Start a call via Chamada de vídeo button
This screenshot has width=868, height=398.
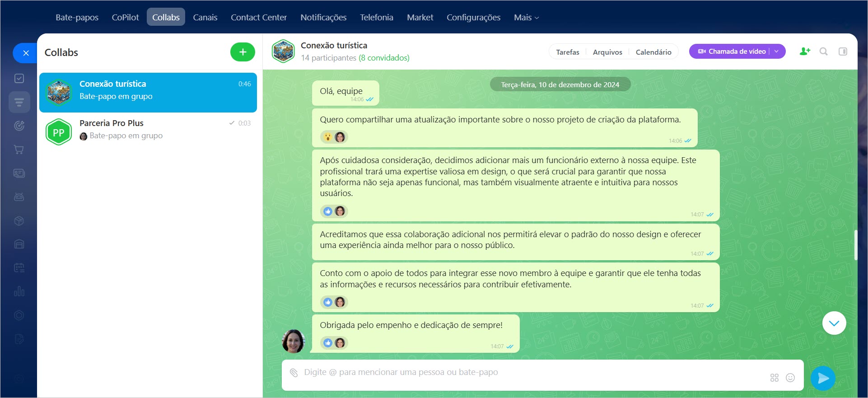[x=732, y=52]
